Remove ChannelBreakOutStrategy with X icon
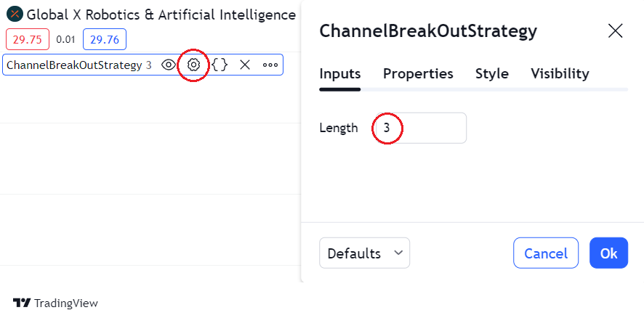 245,65
